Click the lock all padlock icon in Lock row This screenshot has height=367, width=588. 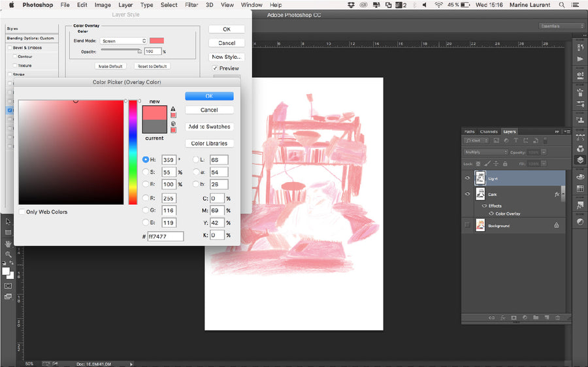(x=505, y=164)
